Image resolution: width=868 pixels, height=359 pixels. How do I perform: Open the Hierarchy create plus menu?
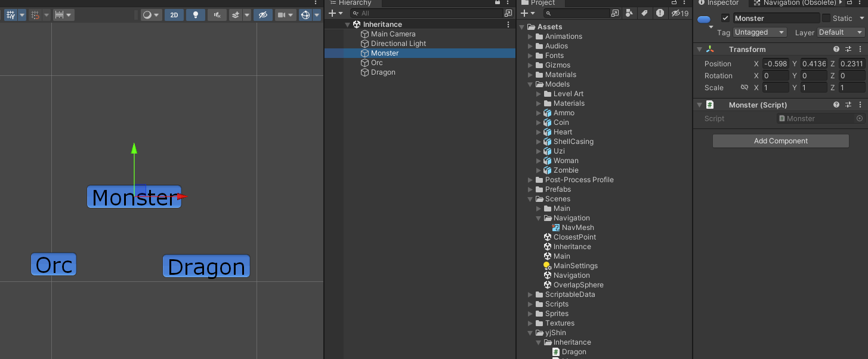(x=336, y=13)
